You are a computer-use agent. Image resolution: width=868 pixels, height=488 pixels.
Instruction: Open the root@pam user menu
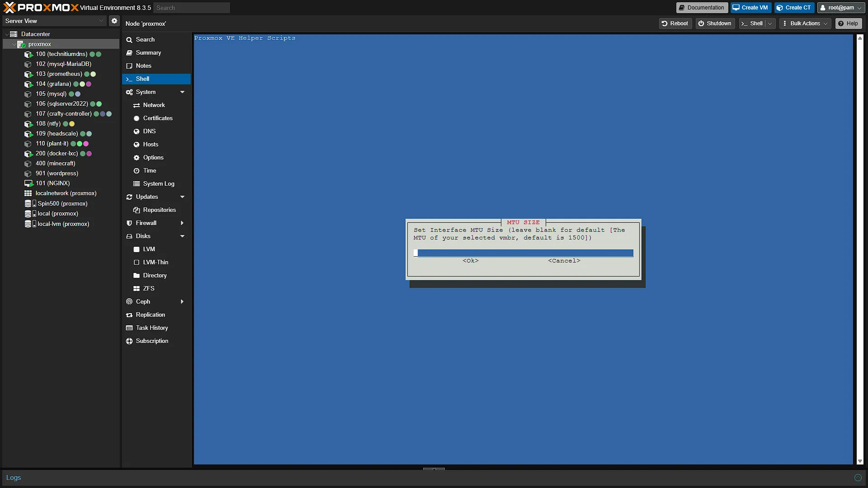841,8
